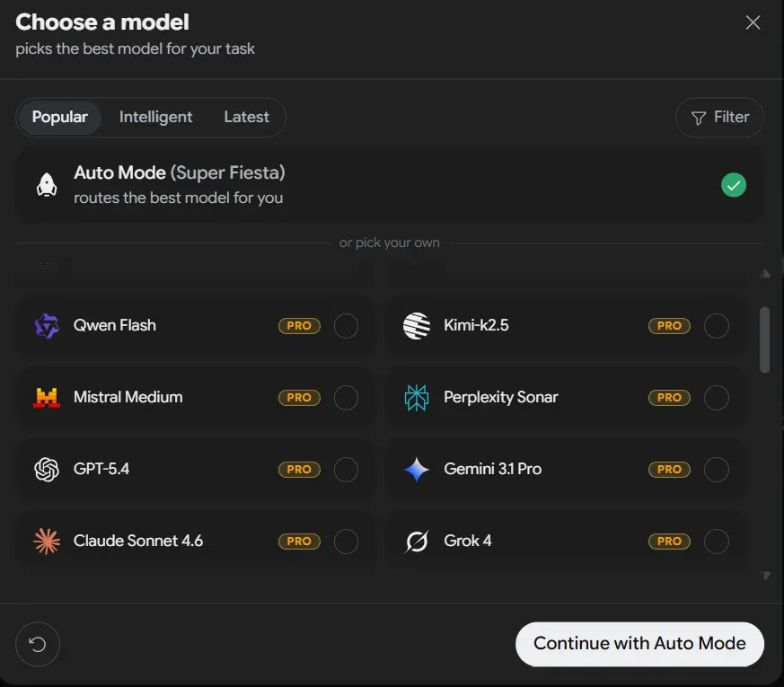Click the PRO badge on Claude Sonnet 4.6

299,542
